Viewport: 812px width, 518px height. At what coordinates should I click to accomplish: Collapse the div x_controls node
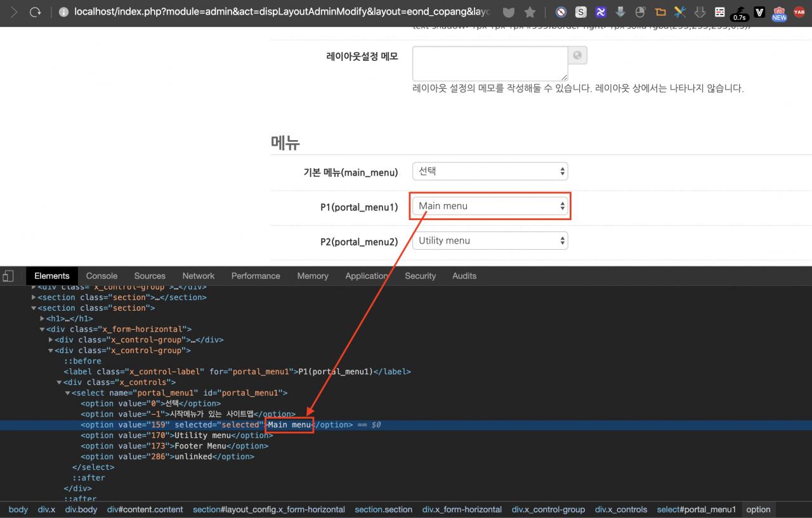click(59, 382)
